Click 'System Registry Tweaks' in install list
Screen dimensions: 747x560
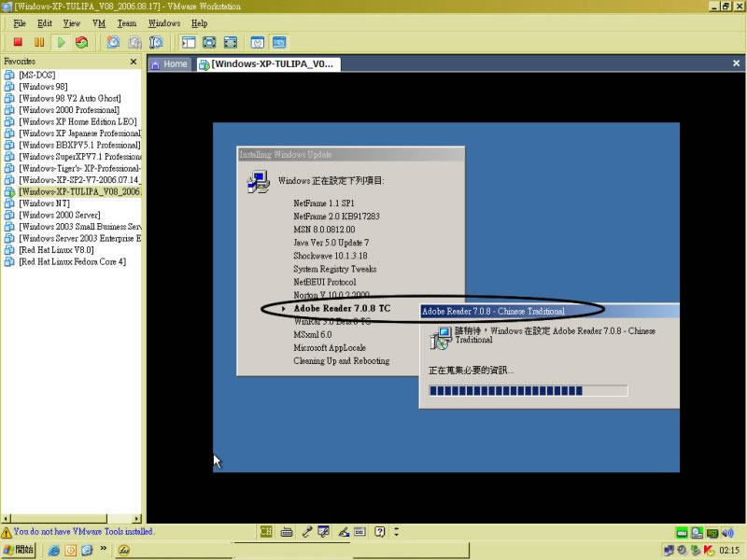tap(335, 269)
